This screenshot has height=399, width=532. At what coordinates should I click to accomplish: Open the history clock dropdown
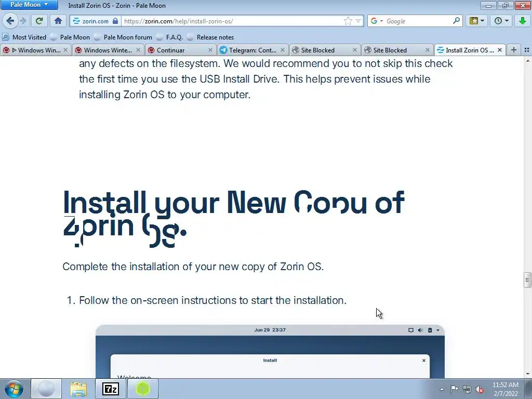(501, 21)
